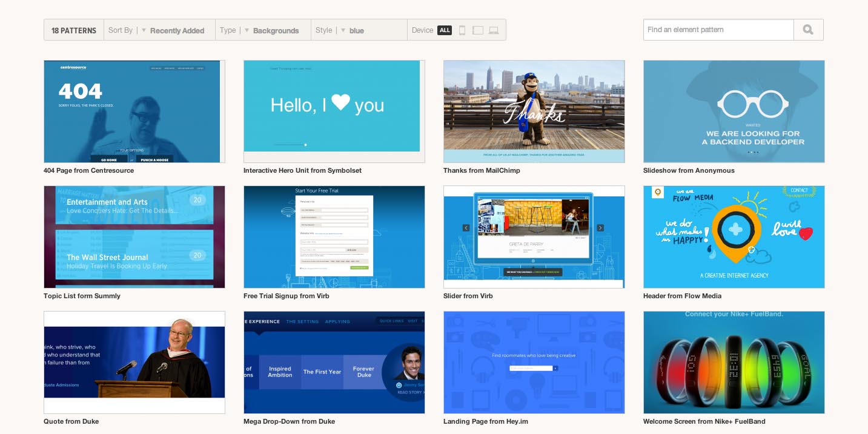Screen dimensions: 868x434
Task: Filter by laptop device icon
Action: [x=494, y=30]
